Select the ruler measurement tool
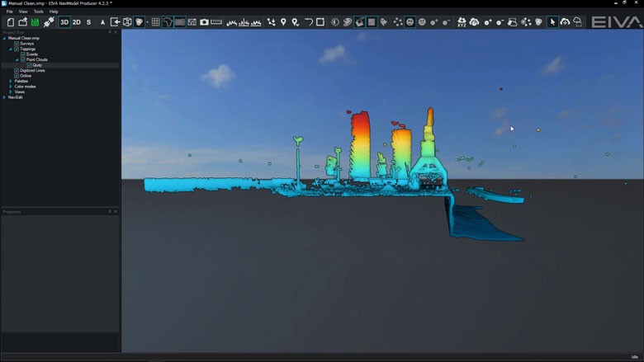The image size is (644, 362). tap(216, 22)
